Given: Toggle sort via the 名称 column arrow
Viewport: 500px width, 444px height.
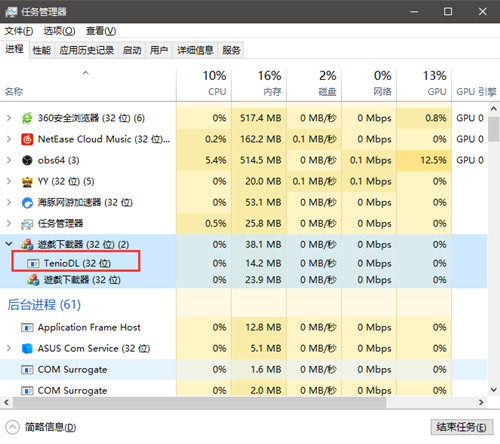Looking at the screenshot, I should (x=86, y=73).
